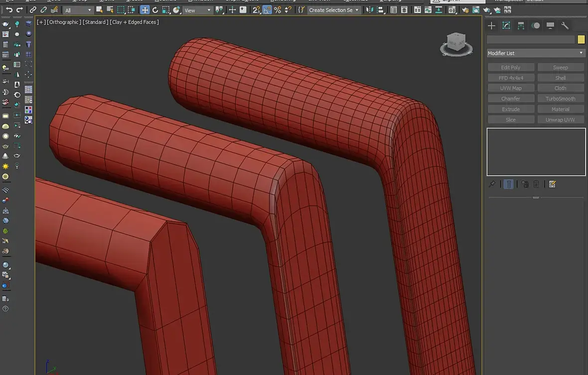Toggle the Layer Explorer icon
Image resolution: width=588 pixels, height=375 pixels.
coord(404,10)
